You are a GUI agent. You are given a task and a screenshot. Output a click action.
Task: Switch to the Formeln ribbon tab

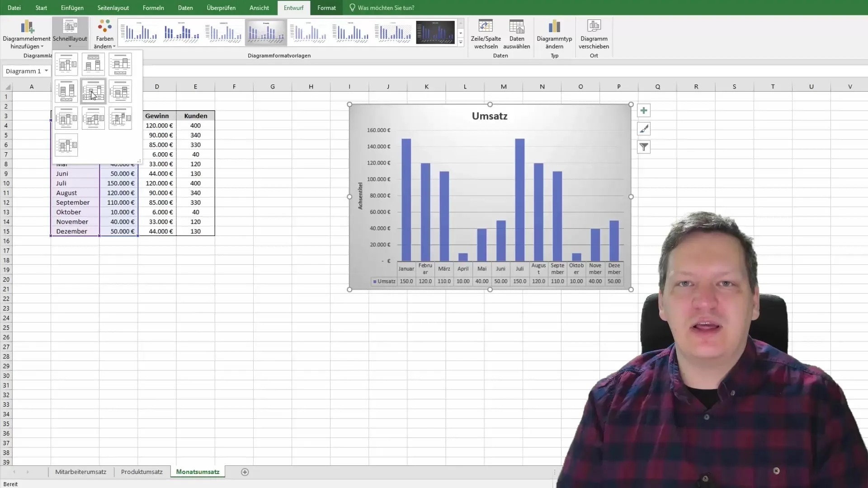pos(153,8)
